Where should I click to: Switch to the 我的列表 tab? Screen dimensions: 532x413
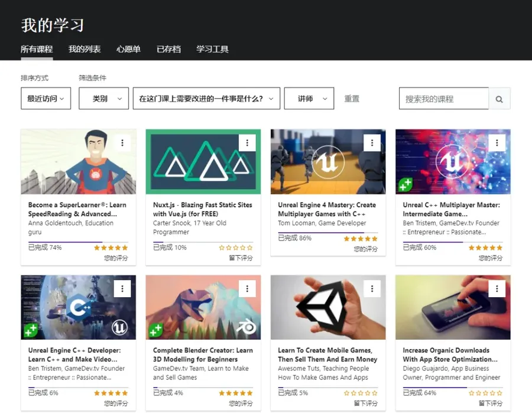(x=85, y=49)
